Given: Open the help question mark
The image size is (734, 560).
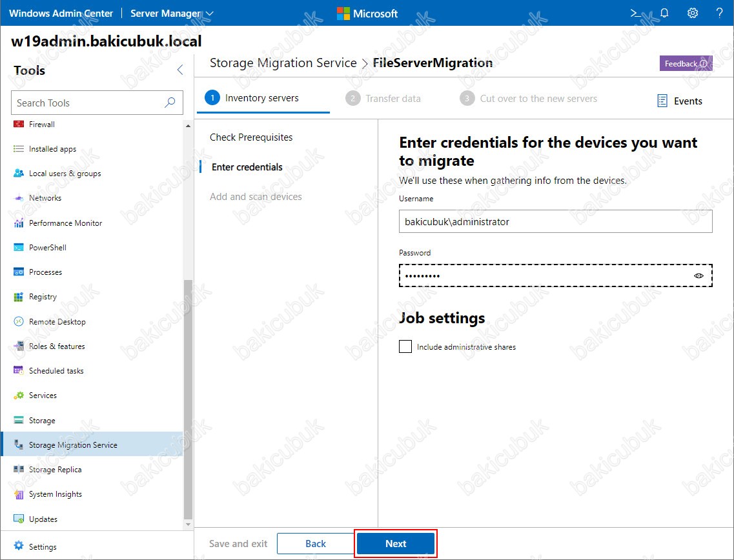Looking at the screenshot, I should point(720,13).
